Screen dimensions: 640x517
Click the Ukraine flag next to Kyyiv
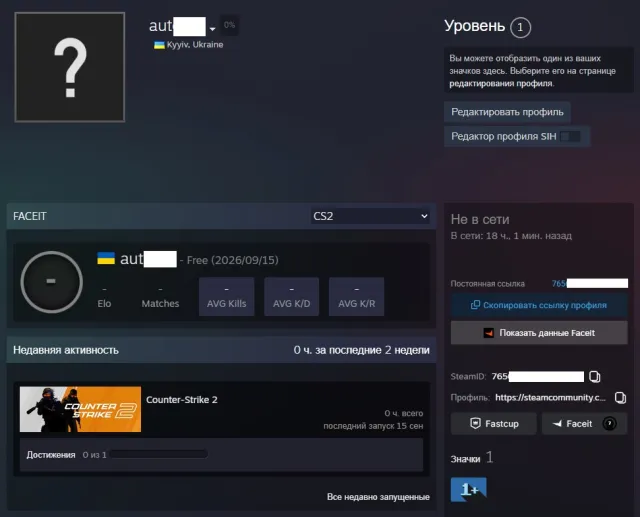pos(159,45)
